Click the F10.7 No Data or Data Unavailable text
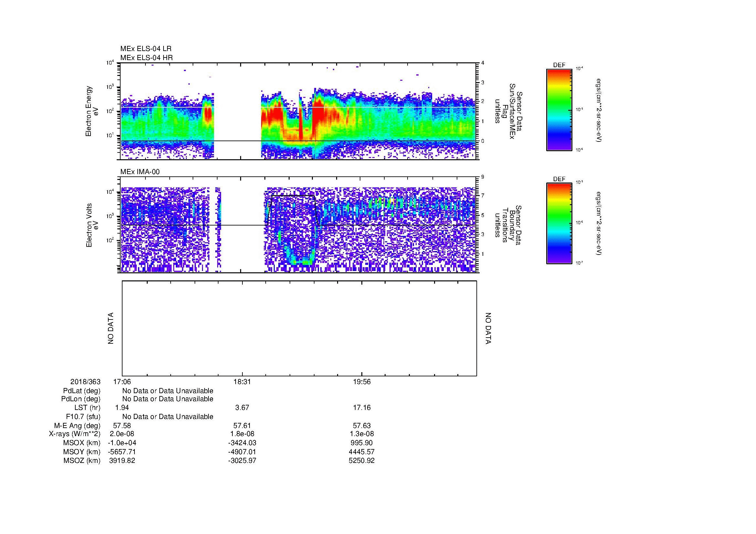The width and height of the screenshot is (756, 534). 168,417
